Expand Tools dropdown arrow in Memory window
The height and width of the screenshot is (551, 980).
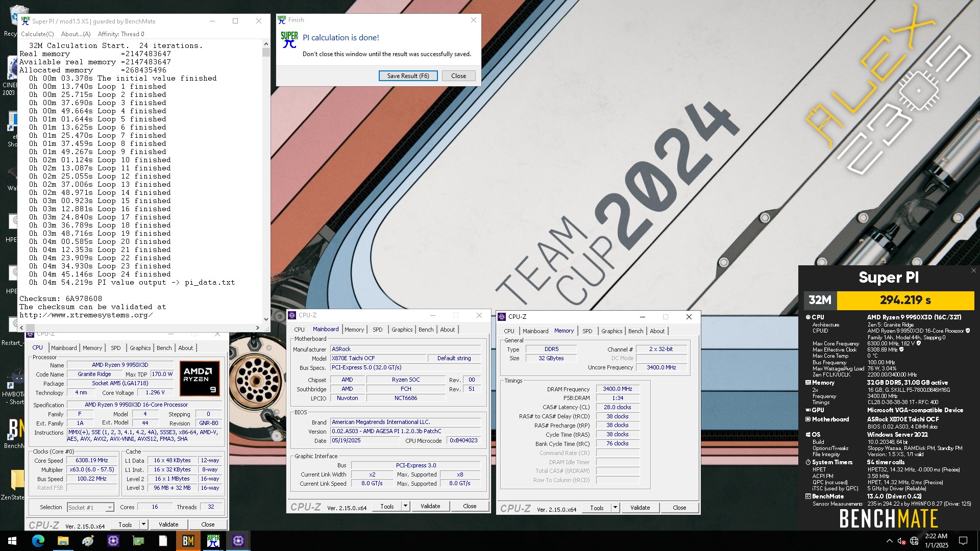pyautogui.click(x=615, y=508)
